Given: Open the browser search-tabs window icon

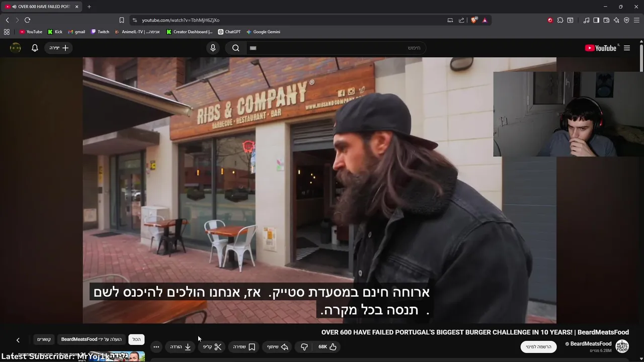Looking at the screenshot, I should click(570, 20).
